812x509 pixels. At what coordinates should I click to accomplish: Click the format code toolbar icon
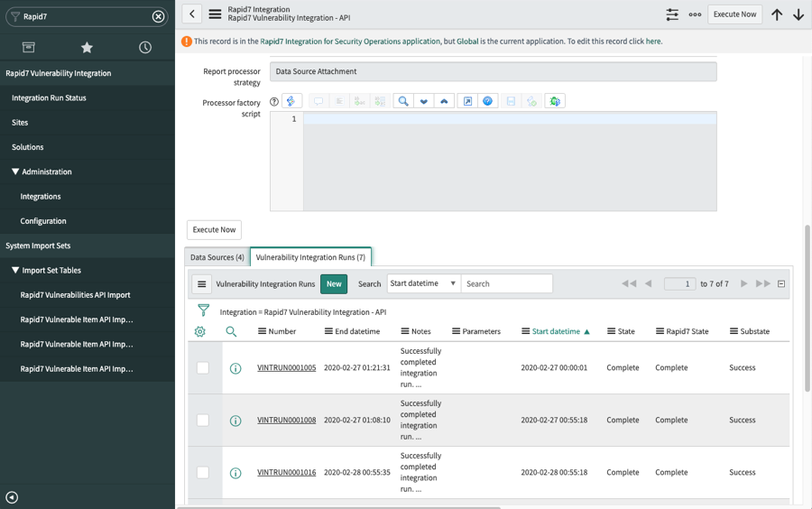(x=339, y=101)
